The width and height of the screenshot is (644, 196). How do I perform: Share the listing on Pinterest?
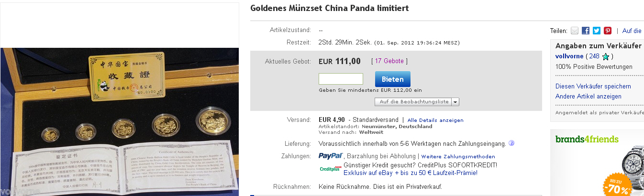[608, 31]
